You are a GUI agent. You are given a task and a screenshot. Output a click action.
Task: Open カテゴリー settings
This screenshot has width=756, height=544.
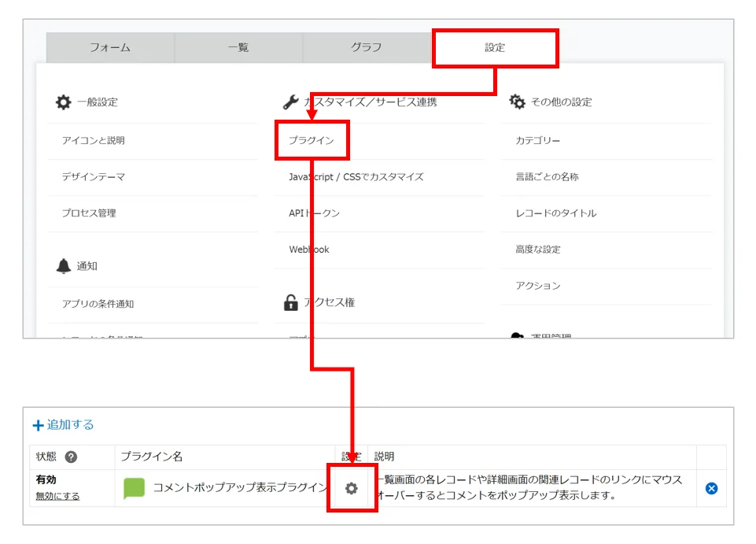click(x=538, y=140)
